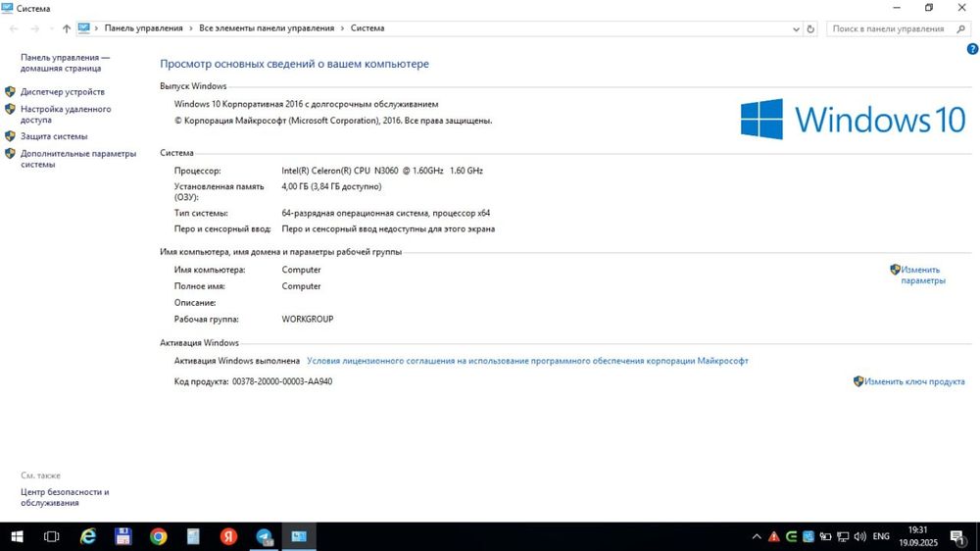Open Защита системы
The height and width of the screenshot is (551, 980).
54,136
